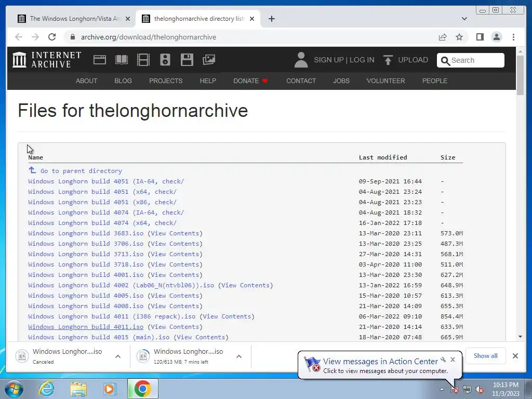The image size is (532, 399).
Task: Show all downloads
Action: (x=486, y=356)
